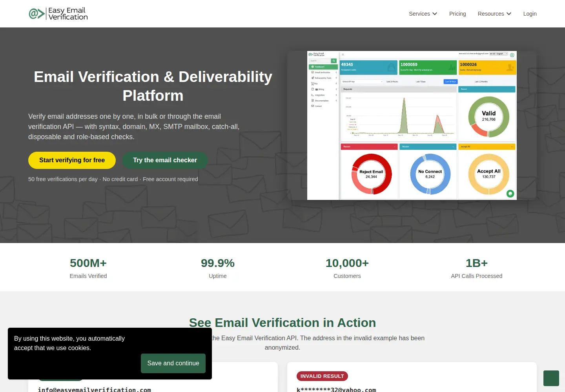This screenshot has height=392, width=565.
Task: Click the 1B+ statistic
Action: (477, 263)
